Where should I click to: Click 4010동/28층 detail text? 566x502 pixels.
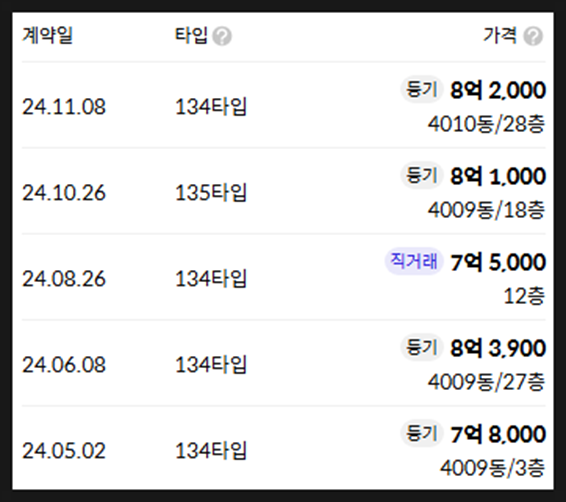486,124
